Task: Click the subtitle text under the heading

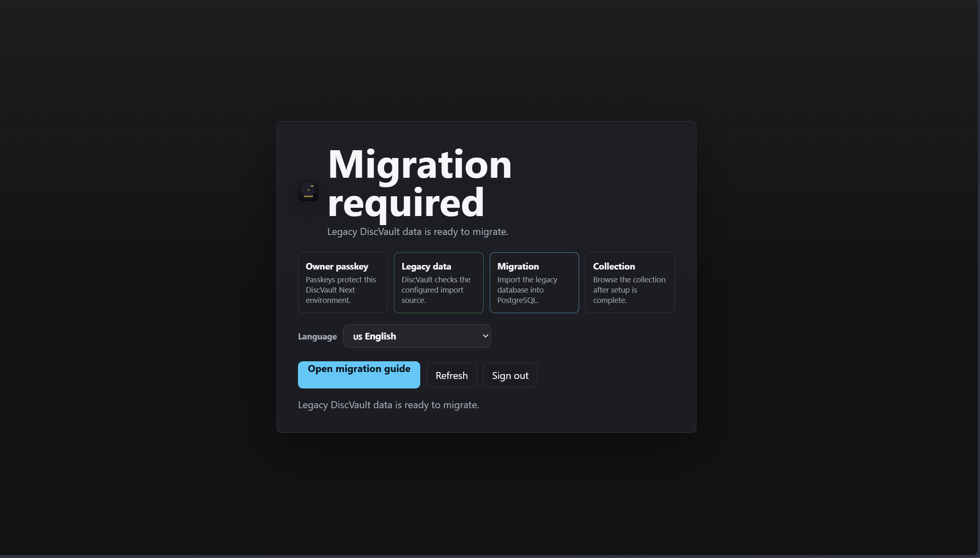Action: click(417, 232)
